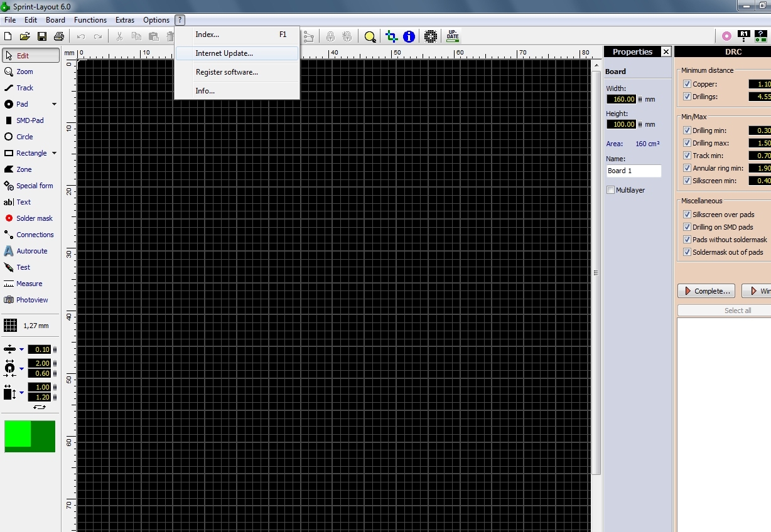
Task: Expand the Rectangle tool dropdown arrow
Action: click(54, 153)
